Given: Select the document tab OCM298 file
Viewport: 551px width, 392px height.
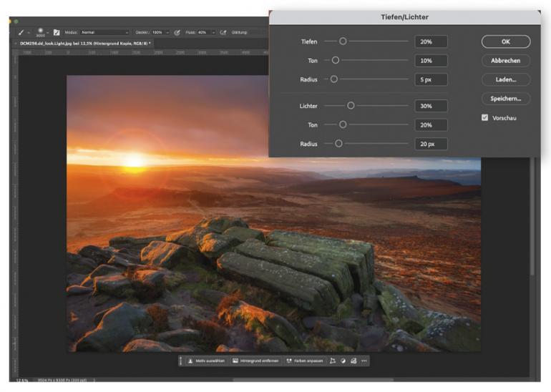Looking at the screenshot, I should [x=85, y=43].
